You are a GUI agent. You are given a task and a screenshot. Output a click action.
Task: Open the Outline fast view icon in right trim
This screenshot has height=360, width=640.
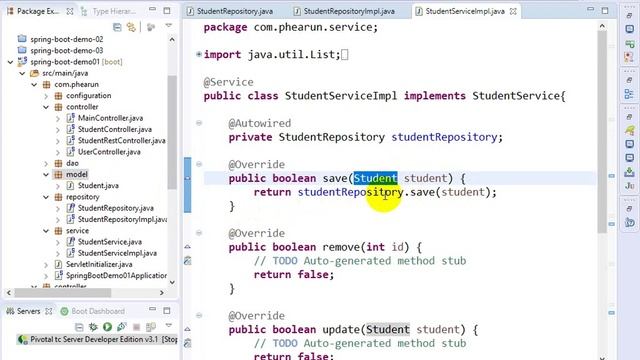(x=629, y=94)
